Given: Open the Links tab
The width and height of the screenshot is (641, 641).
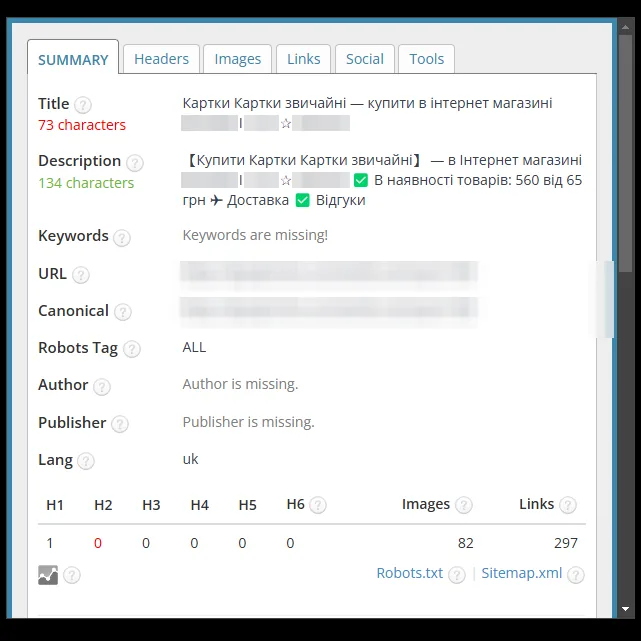Looking at the screenshot, I should tap(303, 59).
